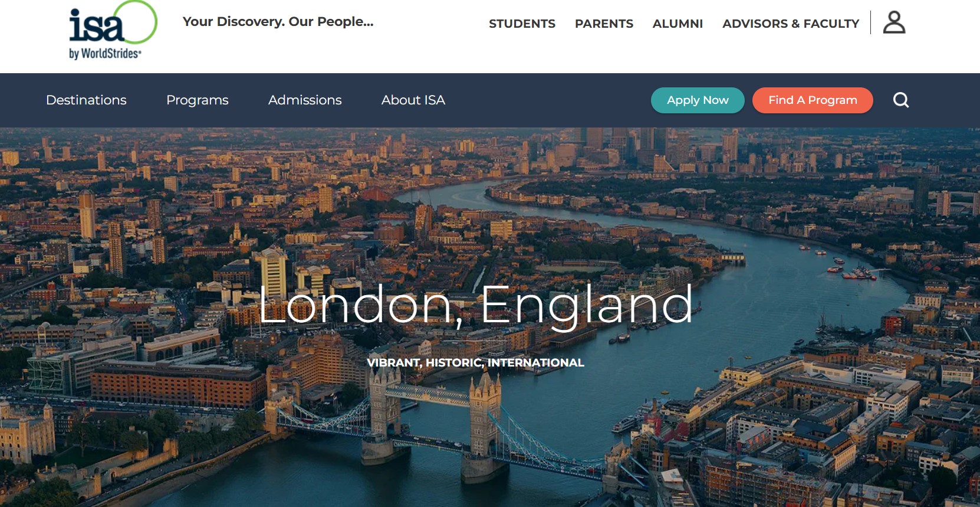This screenshot has height=507, width=980.
Task: Click the 'London, England' hero heading
Action: pos(475,305)
